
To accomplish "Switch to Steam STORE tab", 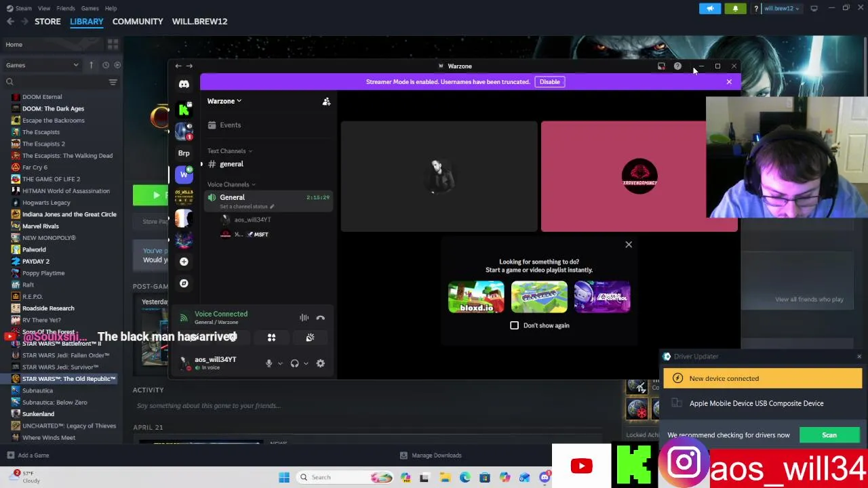I will pos(47,22).
